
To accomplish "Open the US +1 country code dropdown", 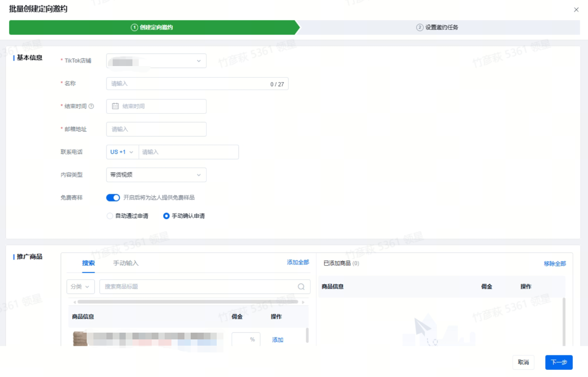I will coord(122,152).
